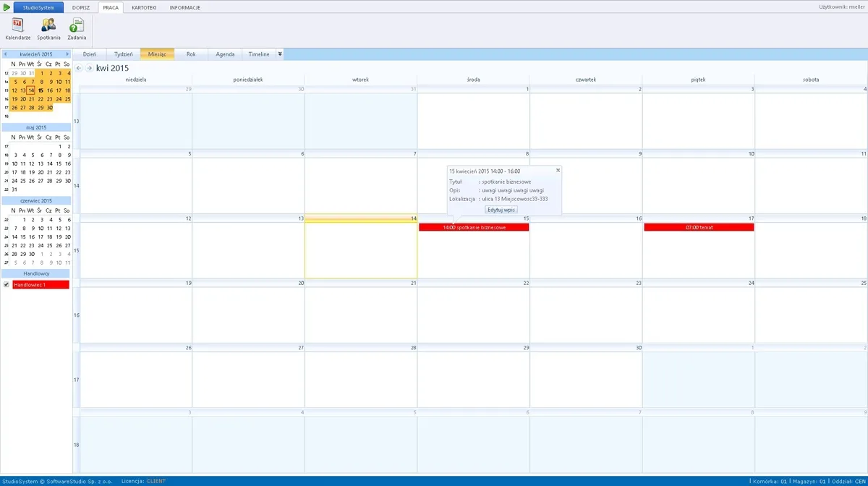Open the Spotkania meetings icon
This screenshot has width=868, height=486.
coord(48,29)
